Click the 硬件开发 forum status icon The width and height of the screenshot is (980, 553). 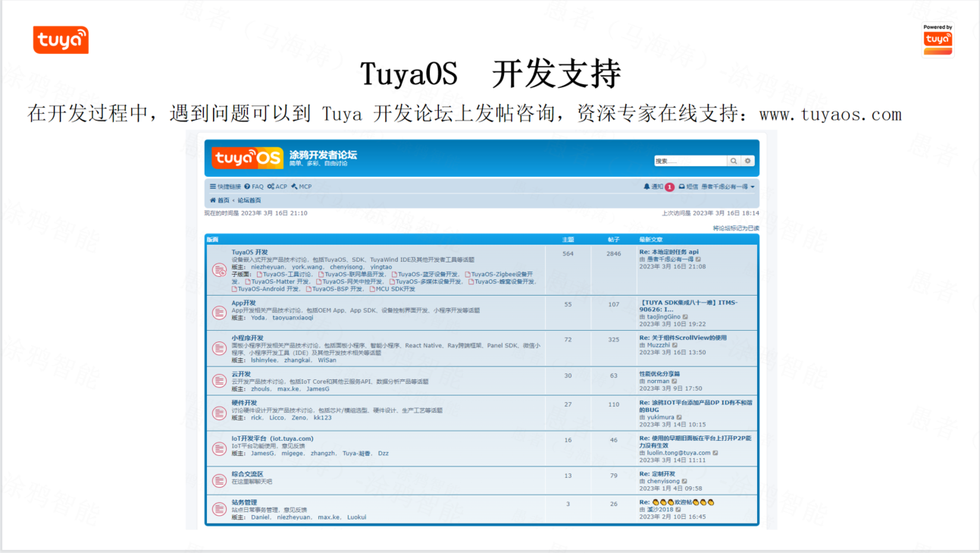point(219,413)
